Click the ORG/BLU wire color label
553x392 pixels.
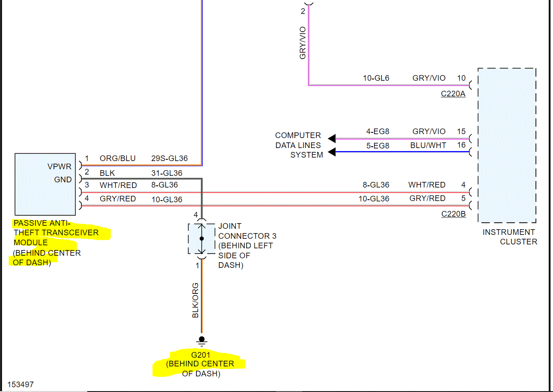(x=118, y=158)
